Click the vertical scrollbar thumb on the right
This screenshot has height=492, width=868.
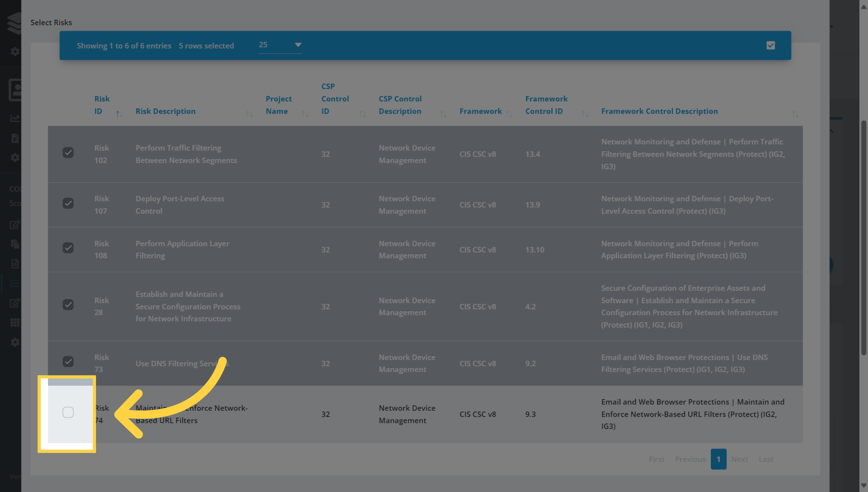(x=864, y=238)
